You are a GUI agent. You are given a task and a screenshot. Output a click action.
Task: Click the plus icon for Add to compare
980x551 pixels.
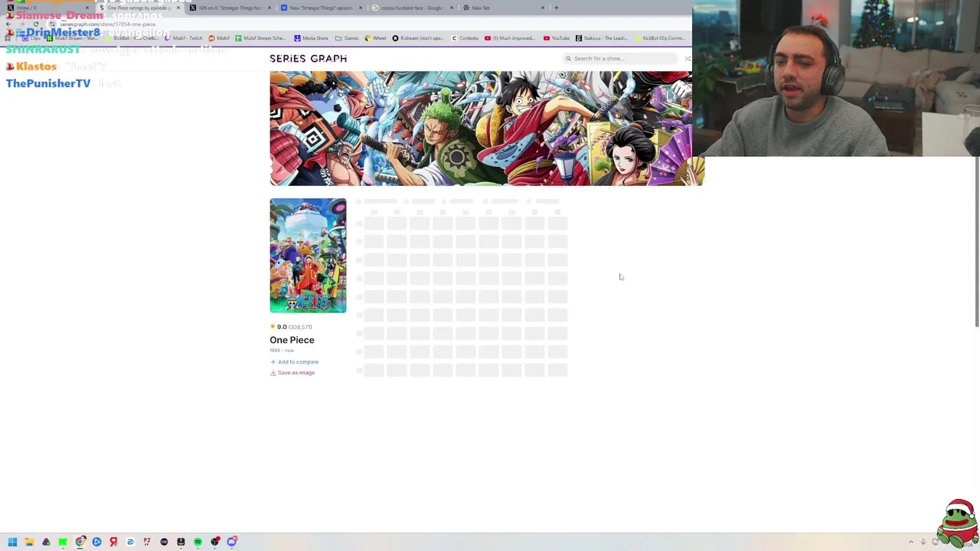[x=273, y=362]
